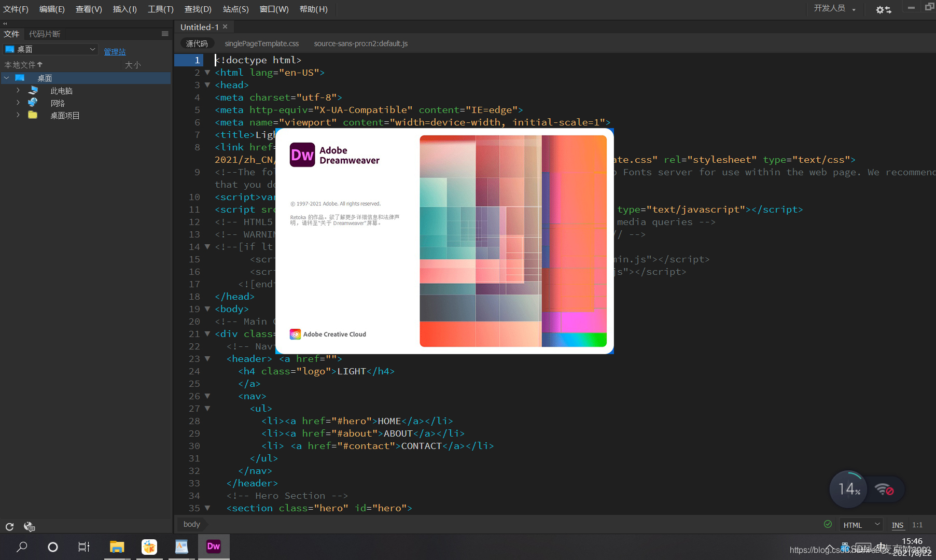Switch to the 代码片断 panel tab
The width and height of the screenshot is (936, 560).
point(45,34)
